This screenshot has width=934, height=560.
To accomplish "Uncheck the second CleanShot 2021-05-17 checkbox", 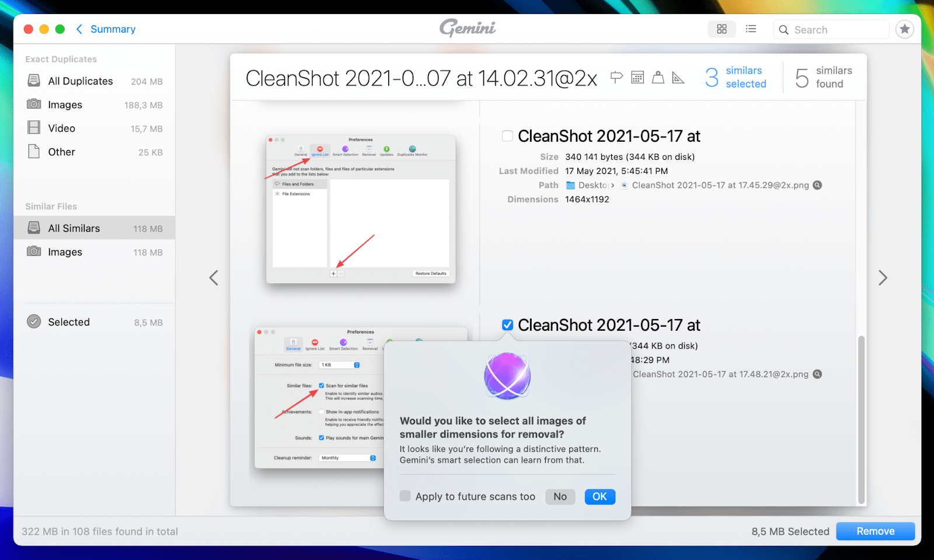I will [507, 325].
